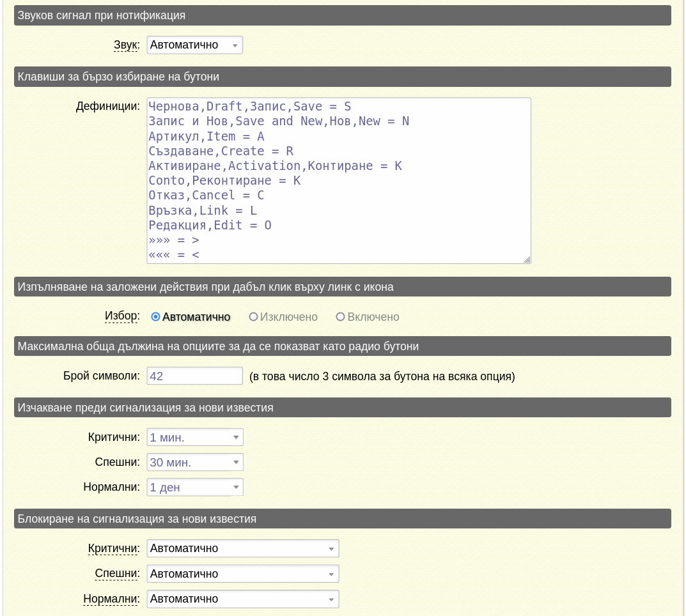This screenshot has width=686, height=616.
Task: Click the Клавиши за бързо избиране header
Action: (343, 77)
